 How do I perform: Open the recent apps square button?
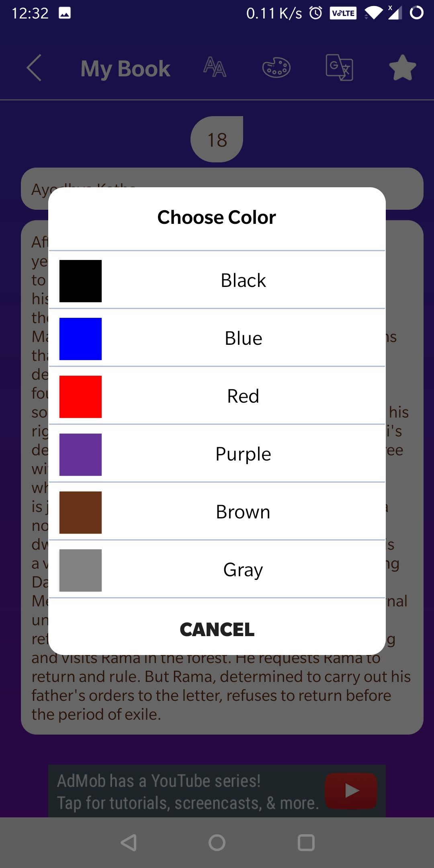(x=306, y=843)
